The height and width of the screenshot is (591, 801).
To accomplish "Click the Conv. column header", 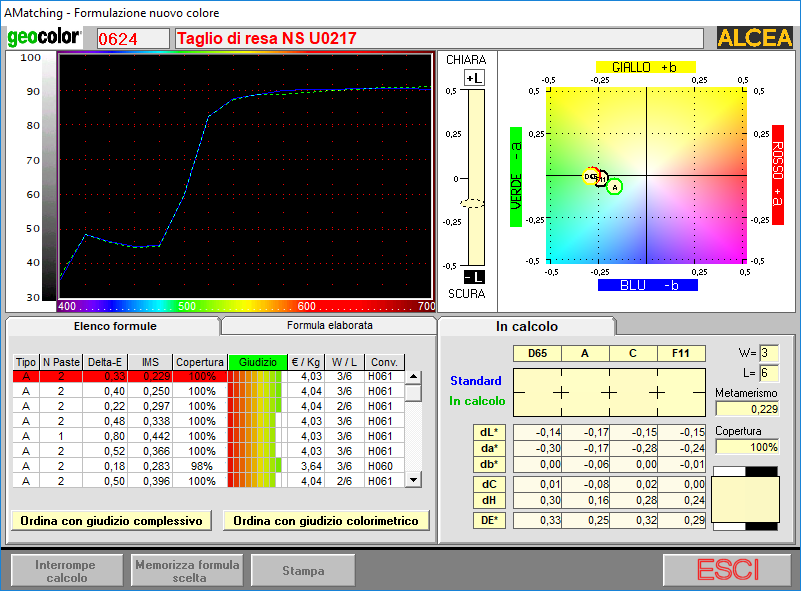I will (x=384, y=362).
